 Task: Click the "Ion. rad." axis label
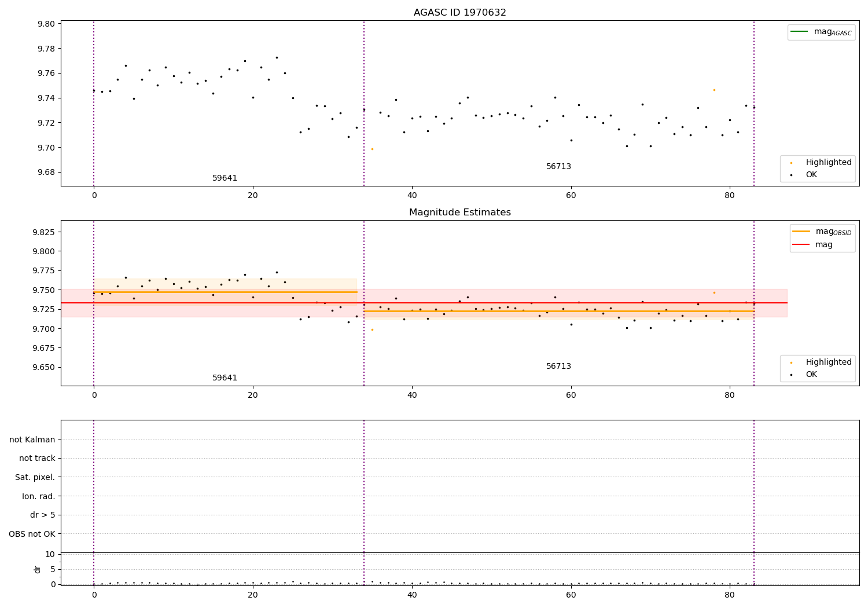[39, 496]
